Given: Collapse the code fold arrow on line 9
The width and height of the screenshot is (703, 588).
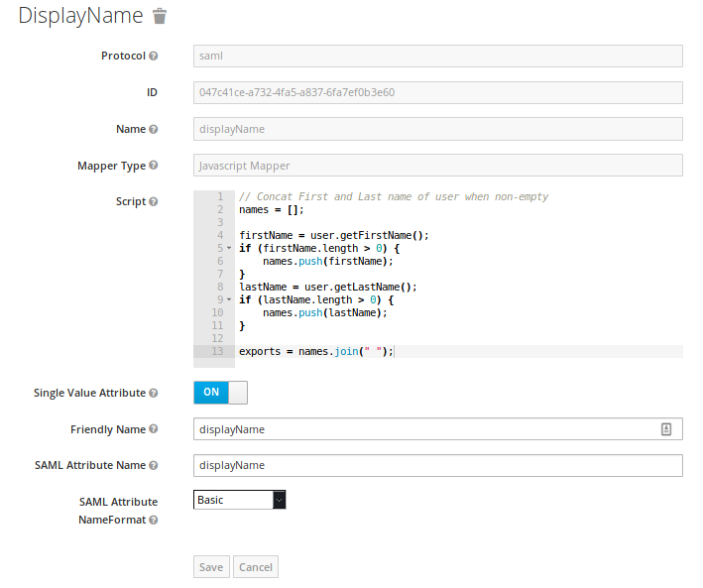Looking at the screenshot, I should [229, 299].
